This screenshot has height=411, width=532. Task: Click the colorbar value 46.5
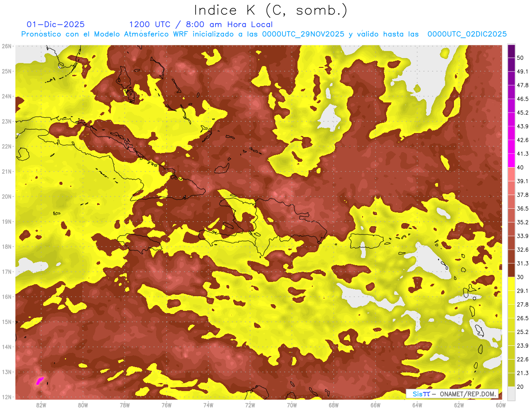pos(523,99)
